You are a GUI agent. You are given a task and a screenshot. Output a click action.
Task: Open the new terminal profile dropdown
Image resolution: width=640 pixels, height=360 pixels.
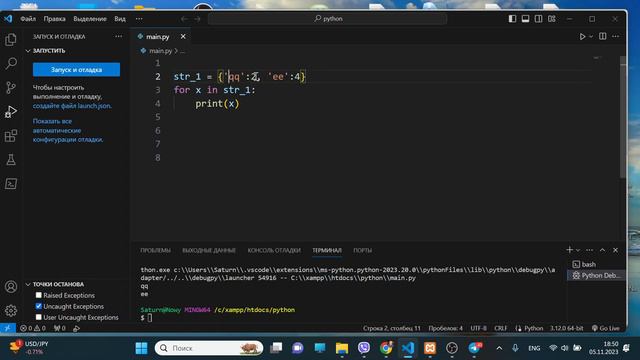click(x=578, y=250)
